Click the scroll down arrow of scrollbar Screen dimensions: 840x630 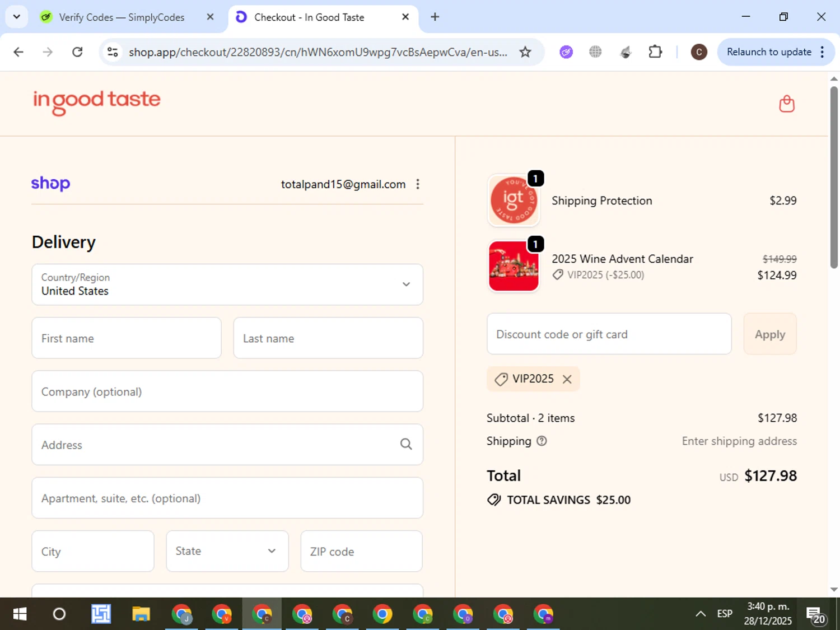(x=834, y=589)
